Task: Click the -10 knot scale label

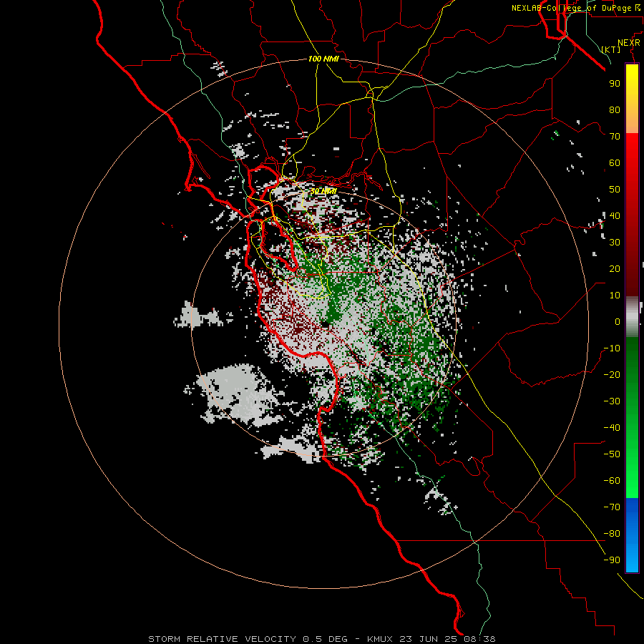Action: click(612, 348)
